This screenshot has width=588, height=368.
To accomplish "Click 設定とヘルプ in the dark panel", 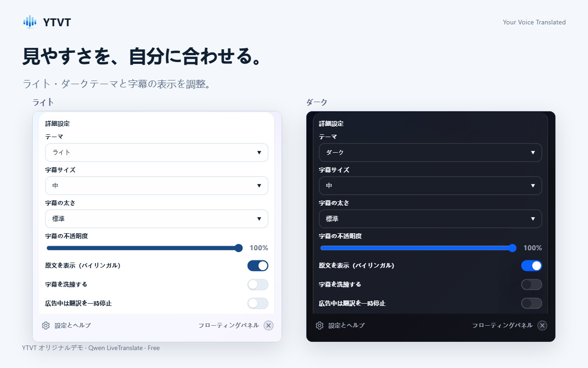I will point(346,325).
